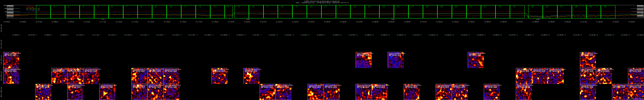
Task: Select interval box 1 on the light curve
Action: pyautogui.click(x=43, y=12)
